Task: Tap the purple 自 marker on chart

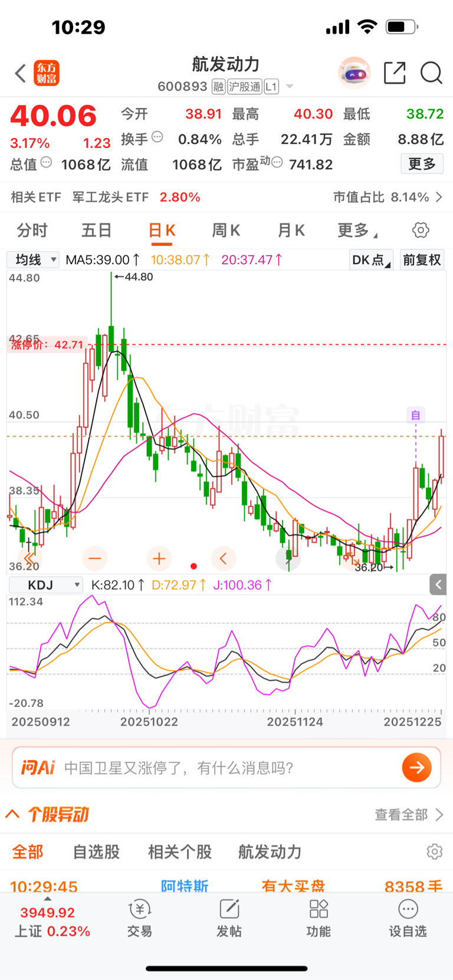Action: click(415, 415)
